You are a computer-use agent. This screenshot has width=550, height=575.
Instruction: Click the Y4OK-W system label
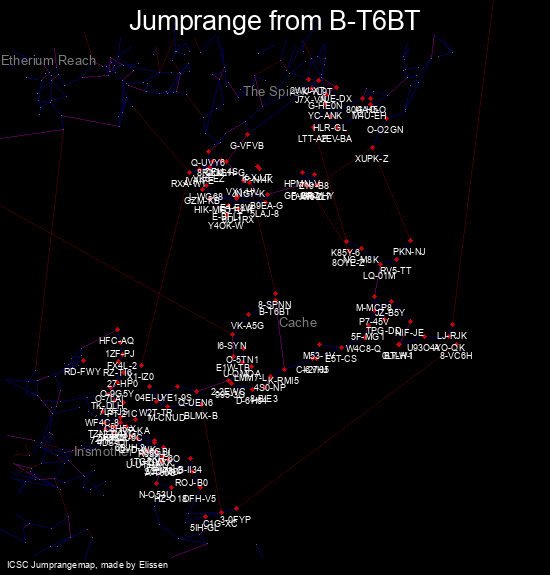click(x=226, y=226)
